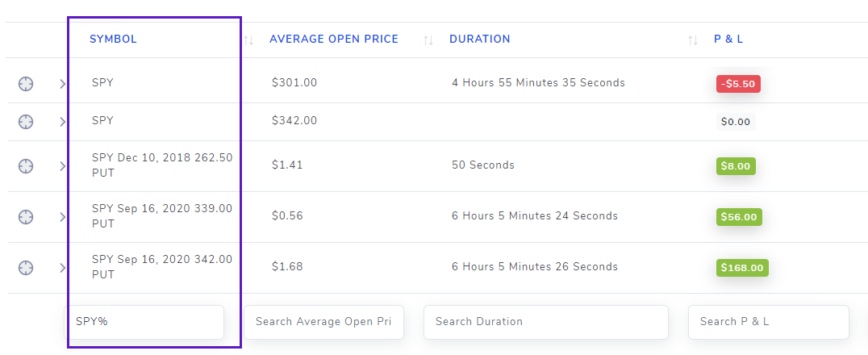Click the Search P & L filter field
The height and width of the screenshot is (355, 868).
tap(768, 322)
